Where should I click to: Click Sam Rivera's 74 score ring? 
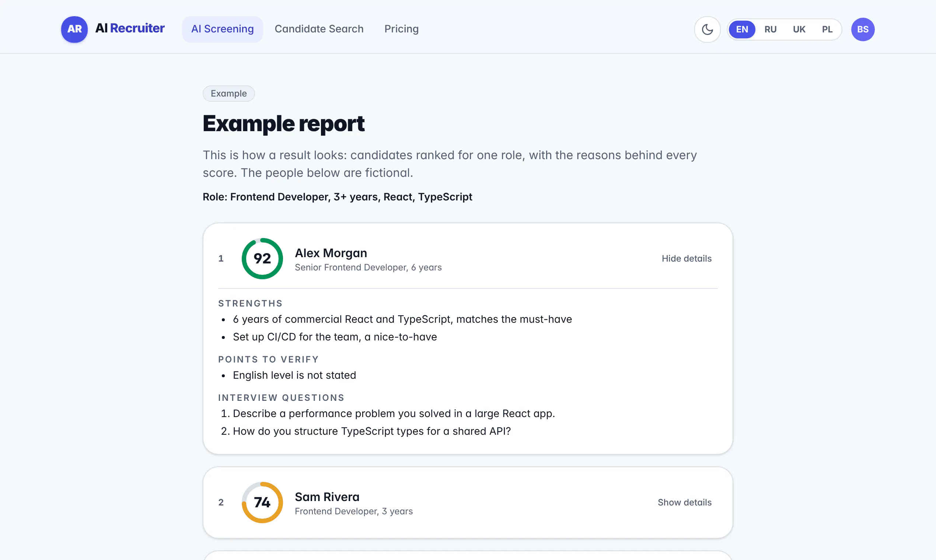click(262, 502)
